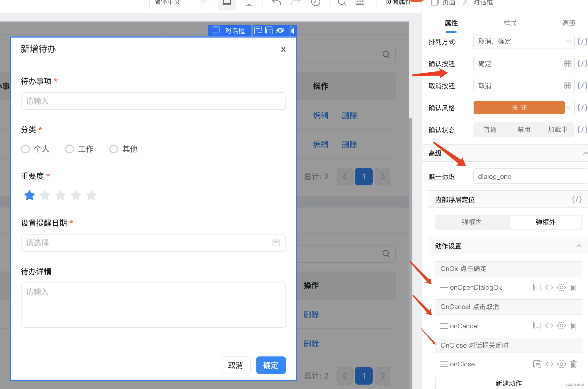Image resolution: width=588 pixels, height=389 pixels.
Task: Click the 新建动作 button
Action: (508, 383)
